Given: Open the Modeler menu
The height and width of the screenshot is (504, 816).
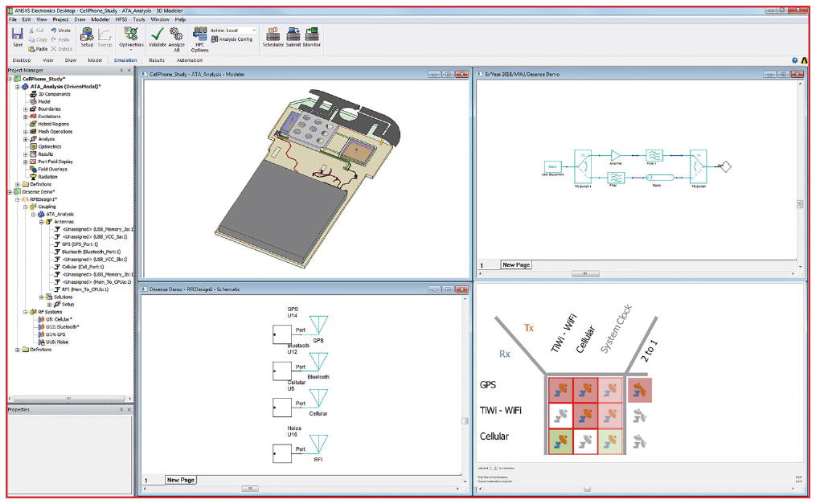Looking at the screenshot, I should click(x=100, y=19).
